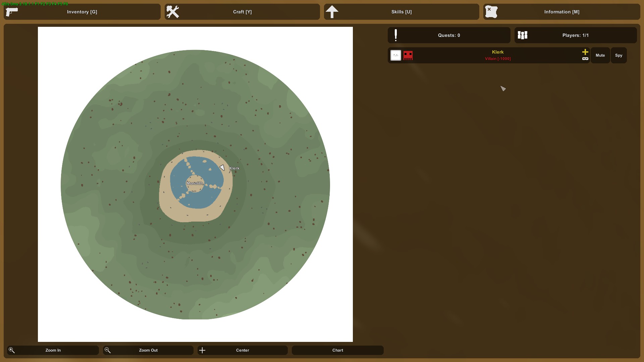Click the Players group icon
Viewport: 644px width, 362px height.
click(x=523, y=35)
